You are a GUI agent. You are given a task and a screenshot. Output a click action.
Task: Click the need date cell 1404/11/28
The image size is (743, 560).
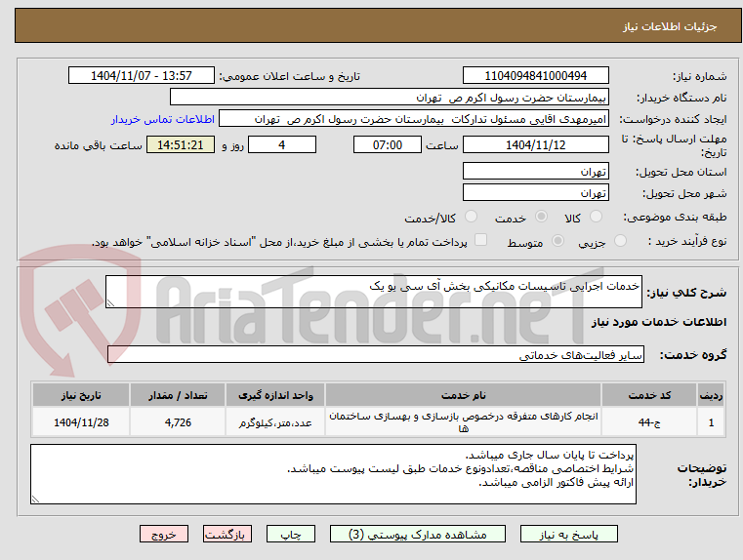pos(81,421)
